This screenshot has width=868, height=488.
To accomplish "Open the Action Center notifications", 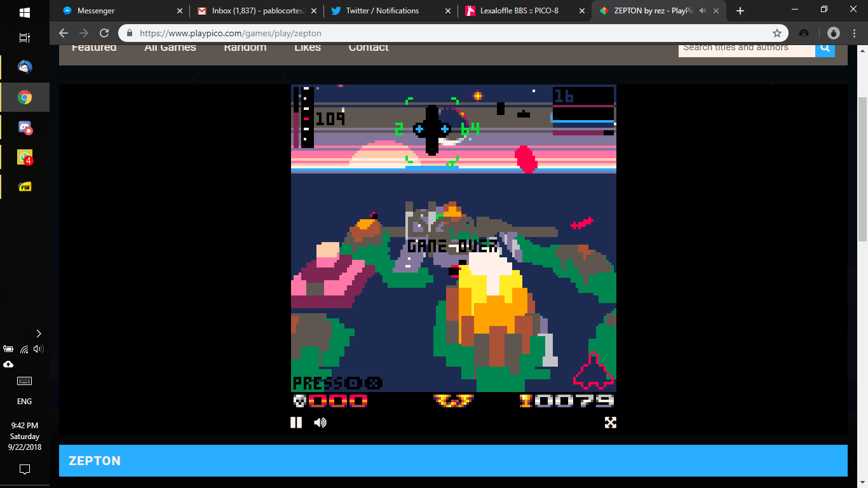I will coord(25,470).
